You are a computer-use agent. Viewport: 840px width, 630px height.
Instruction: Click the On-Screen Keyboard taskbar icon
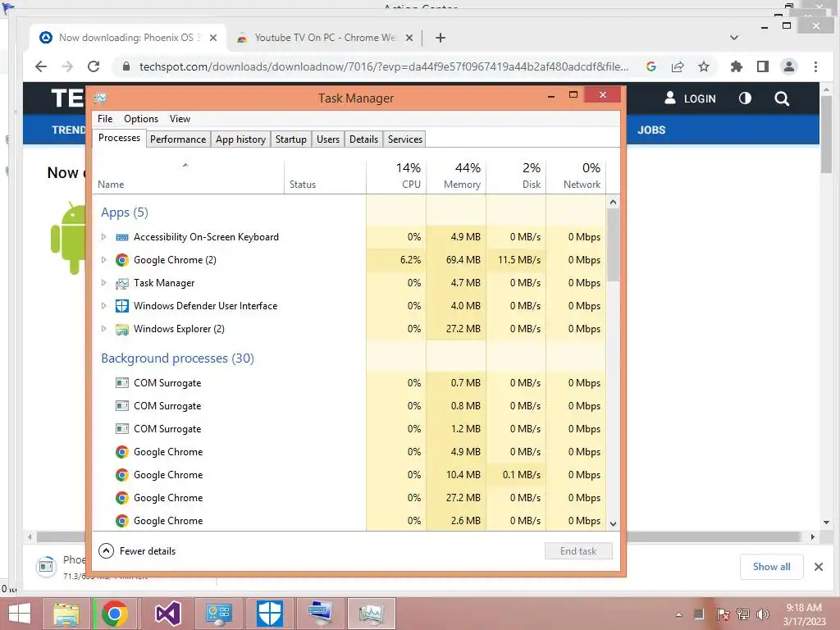click(321, 614)
